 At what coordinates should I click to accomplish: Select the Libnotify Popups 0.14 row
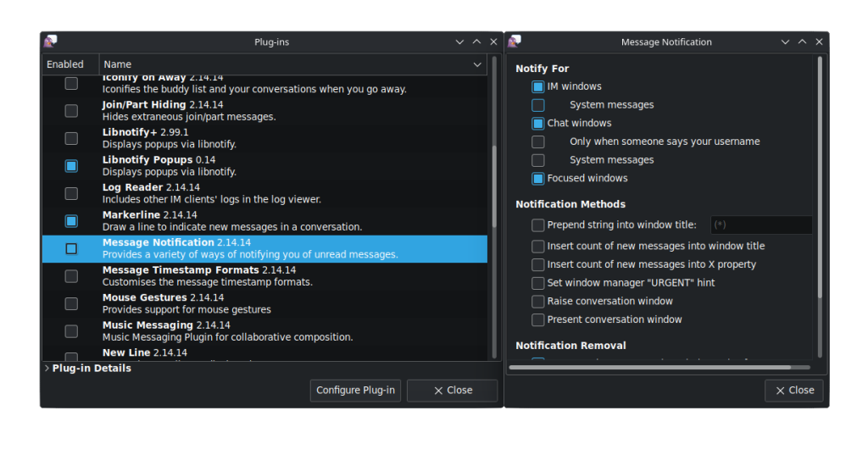tap(264, 166)
